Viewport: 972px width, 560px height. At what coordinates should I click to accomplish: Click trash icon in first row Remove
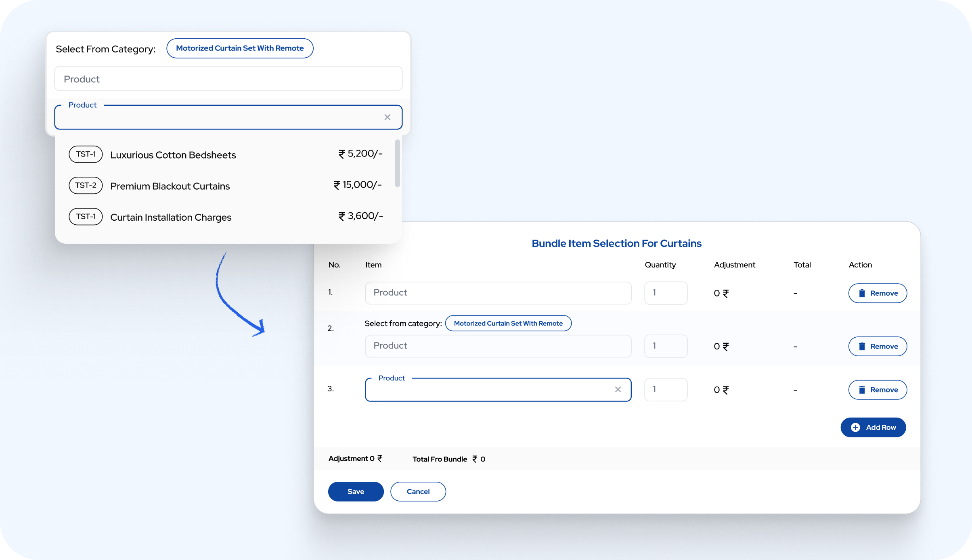(862, 293)
